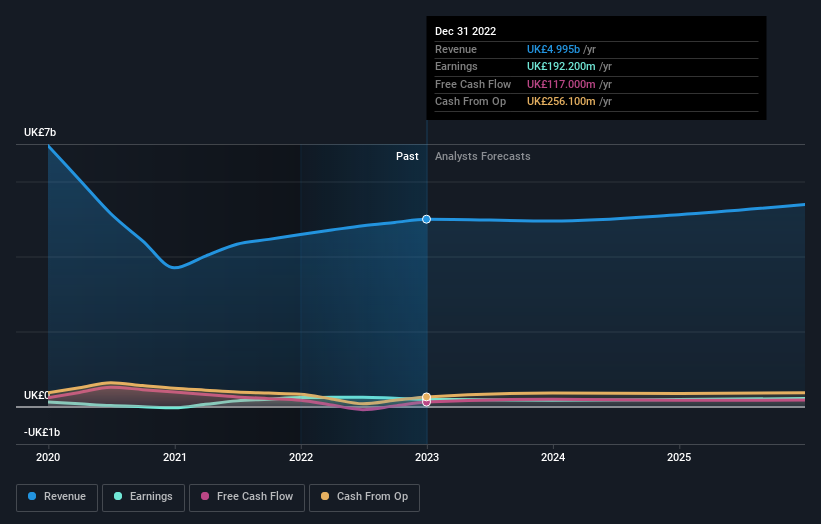
Task: Select the 2021 x-axis label
Action: point(174,457)
